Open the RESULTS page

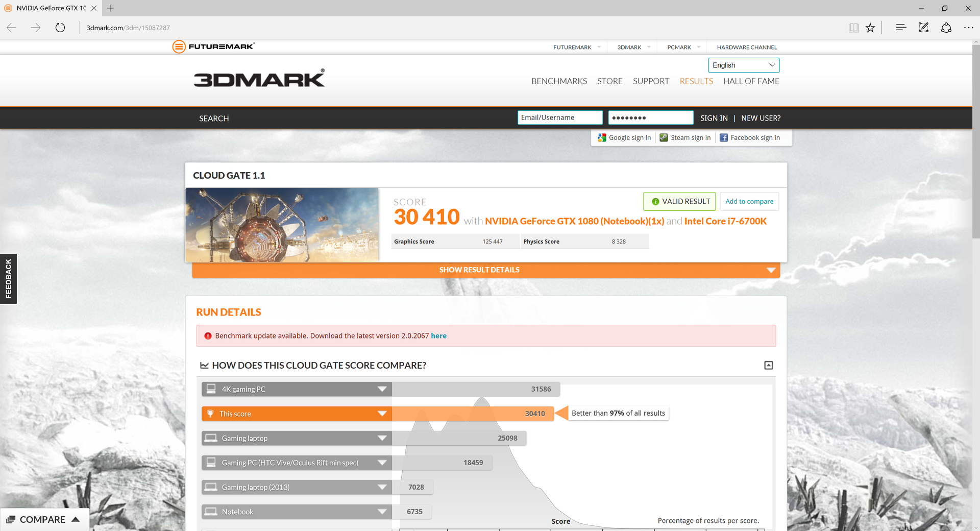coord(696,81)
